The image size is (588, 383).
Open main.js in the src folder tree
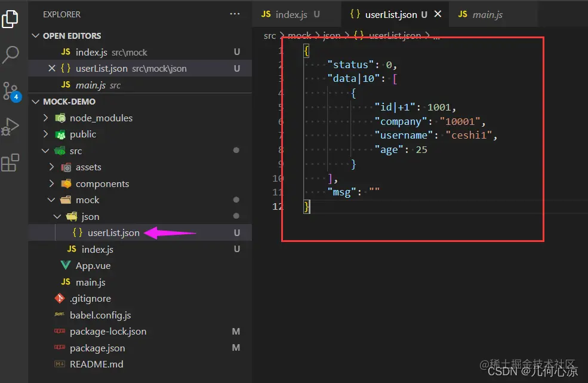tap(140, 282)
